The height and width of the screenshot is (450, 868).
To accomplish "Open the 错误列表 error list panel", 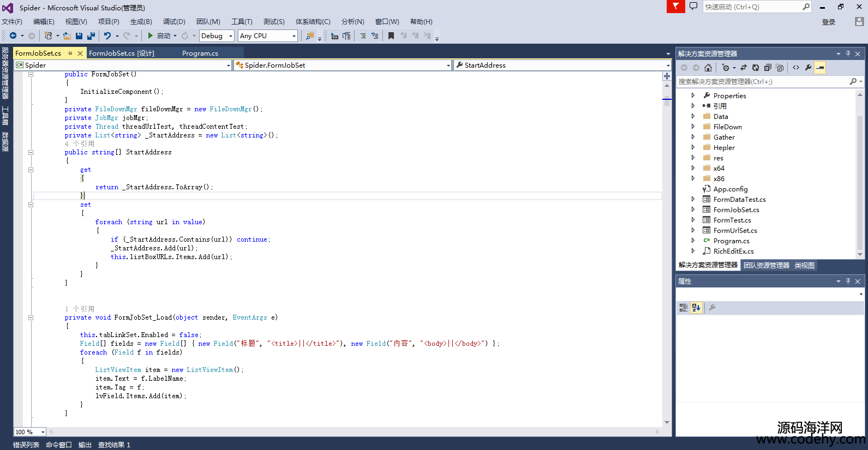I will coord(26,445).
